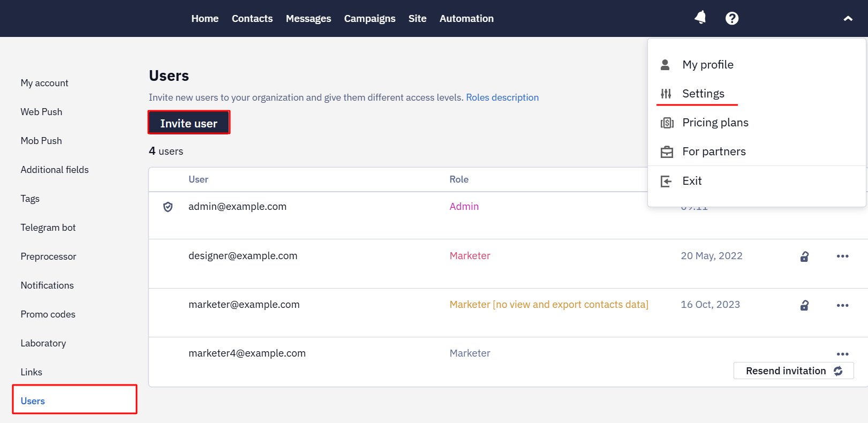
Task: Open Site in top navigation
Action: (418, 18)
